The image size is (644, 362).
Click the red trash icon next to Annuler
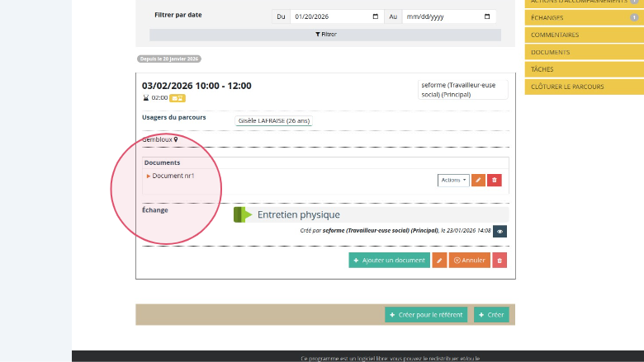point(500,261)
